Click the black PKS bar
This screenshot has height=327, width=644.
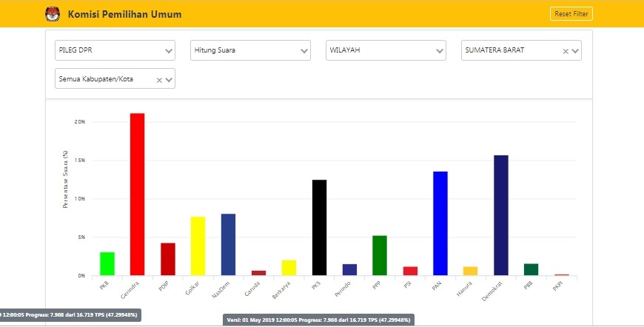click(319, 227)
